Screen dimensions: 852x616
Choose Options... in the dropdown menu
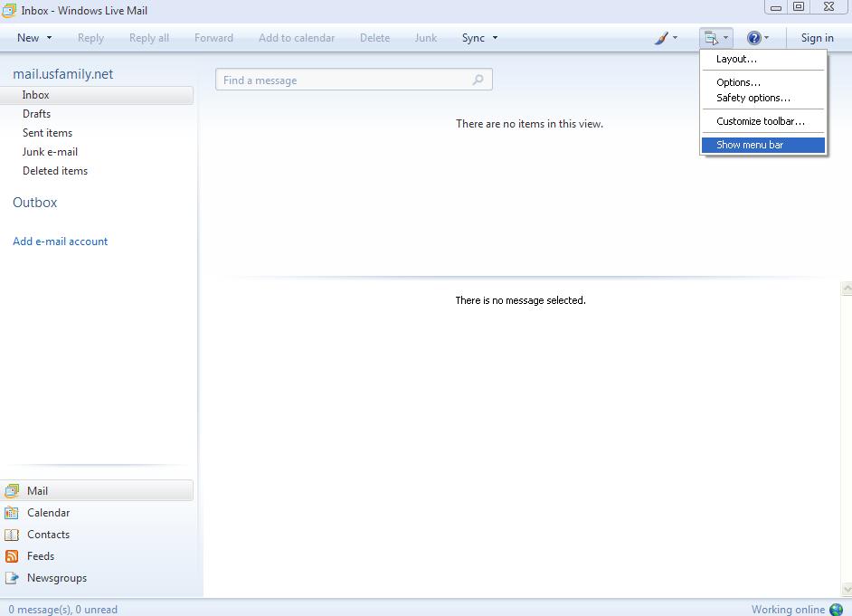[763, 82]
